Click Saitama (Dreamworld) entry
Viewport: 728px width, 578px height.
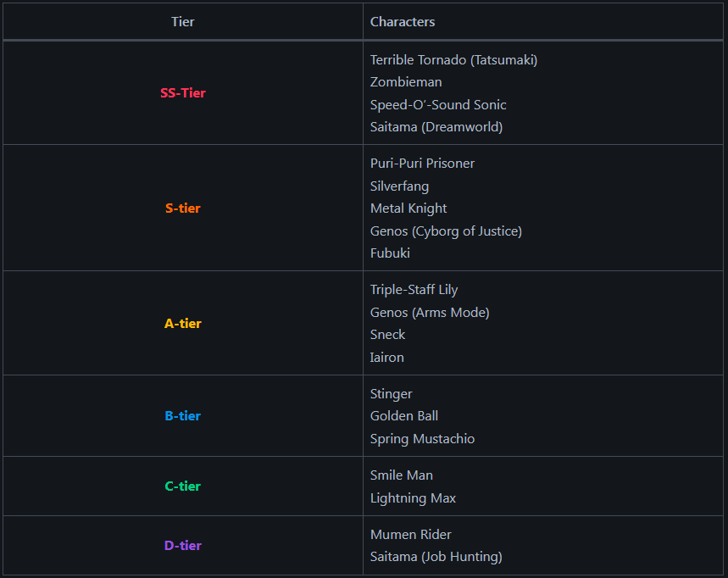436,127
